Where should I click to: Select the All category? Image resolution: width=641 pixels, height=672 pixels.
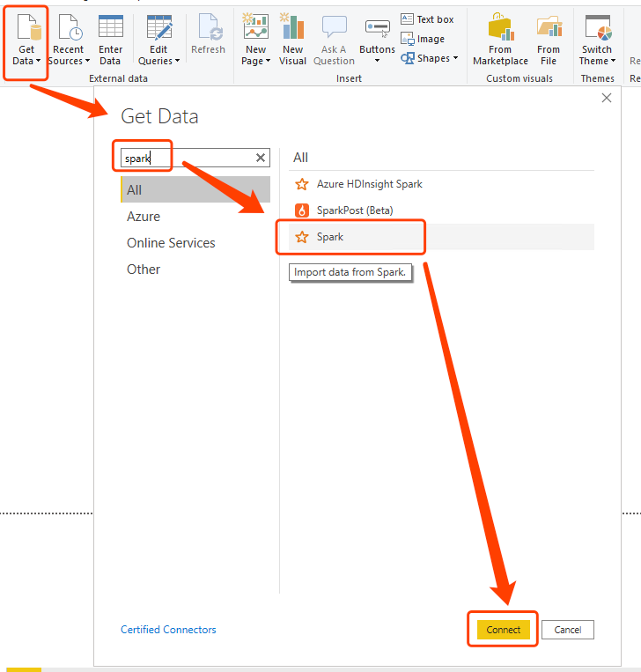195,189
